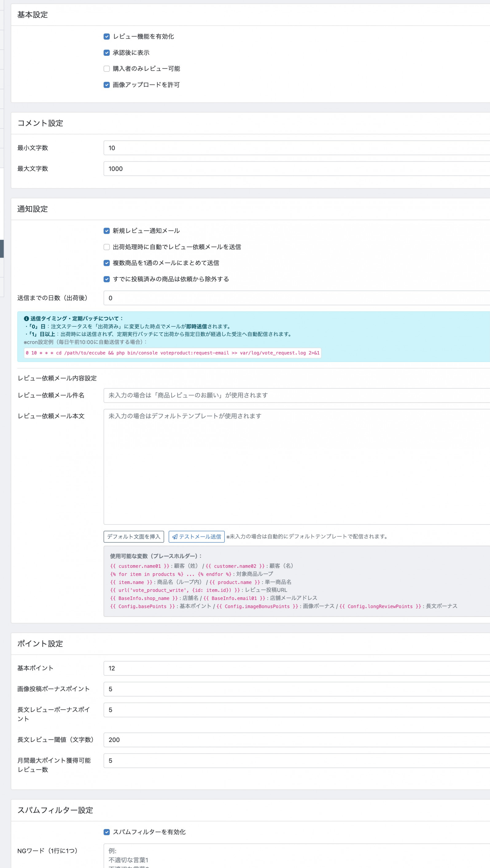Image resolution: width=490 pixels, height=868 pixels.
Task: Focus the 画像投稿ボーナスポイント field
Action: (x=297, y=689)
